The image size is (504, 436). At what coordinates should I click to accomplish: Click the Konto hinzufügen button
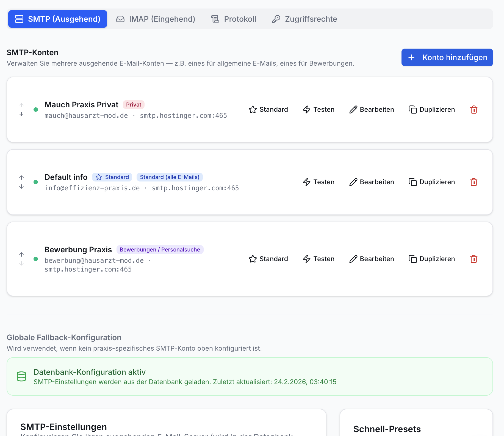pos(447,57)
